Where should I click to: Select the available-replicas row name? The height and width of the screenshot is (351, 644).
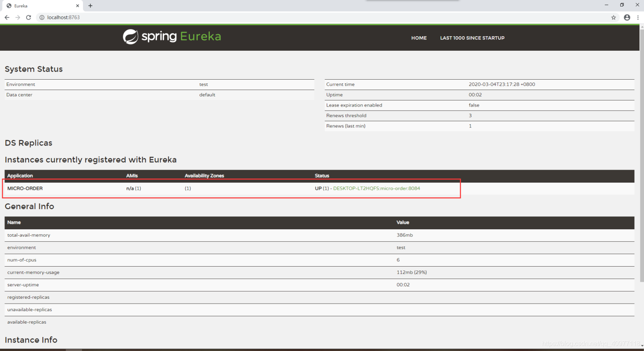click(27, 322)
